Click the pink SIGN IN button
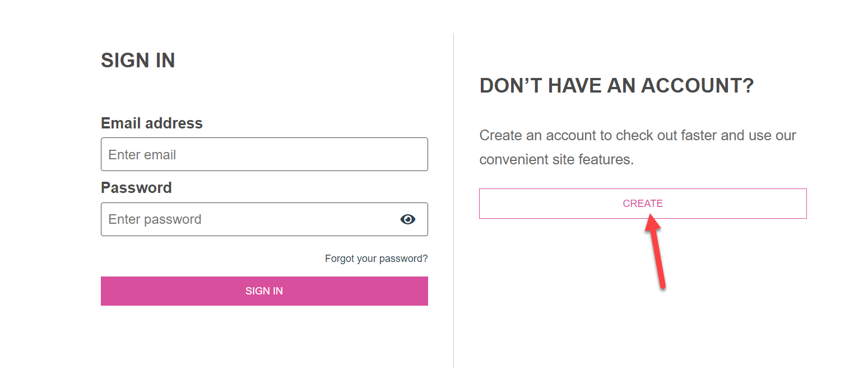Image resolution: width=868 pixels, height=387 pixels. coord(264,291)
